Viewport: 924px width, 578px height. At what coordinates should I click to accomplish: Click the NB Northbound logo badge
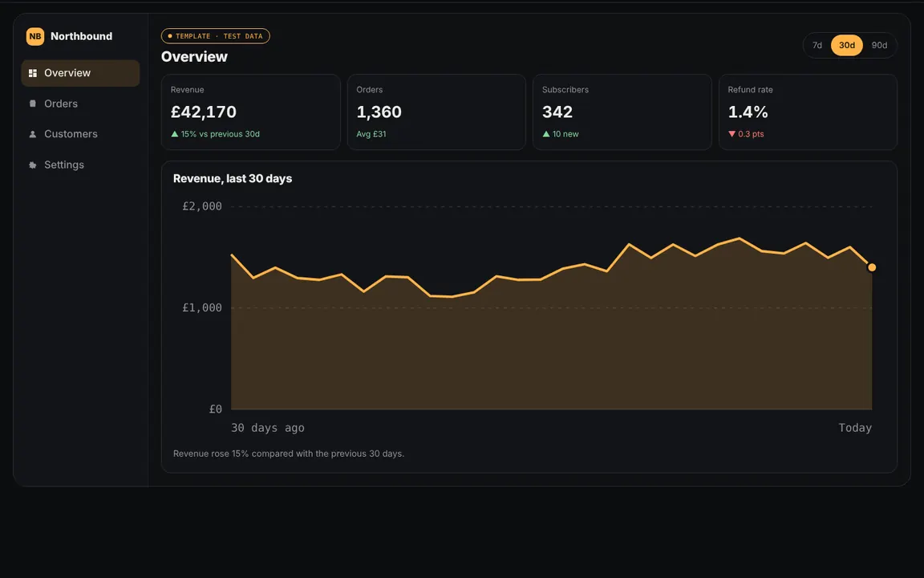click(35, 37)
